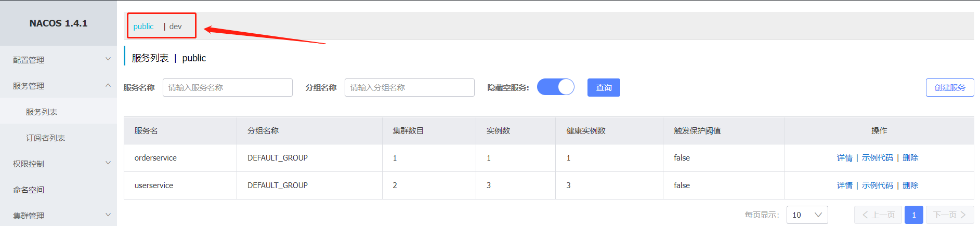Open 命名空间 in the sidebar
Image resolution: width=980 pixels, height=226 pixels.
click(29, 190)
